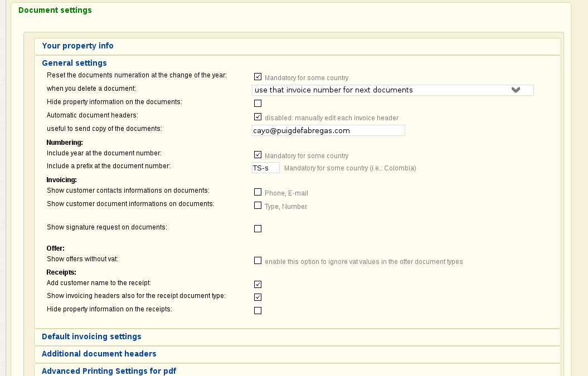Click the dropdown chevron arrow icon
The width and height of the screenshot is (588, 376).
[x=516, y=90]
